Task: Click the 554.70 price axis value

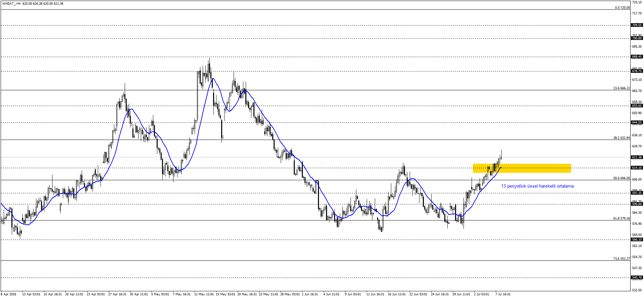Action: (637, 257)
